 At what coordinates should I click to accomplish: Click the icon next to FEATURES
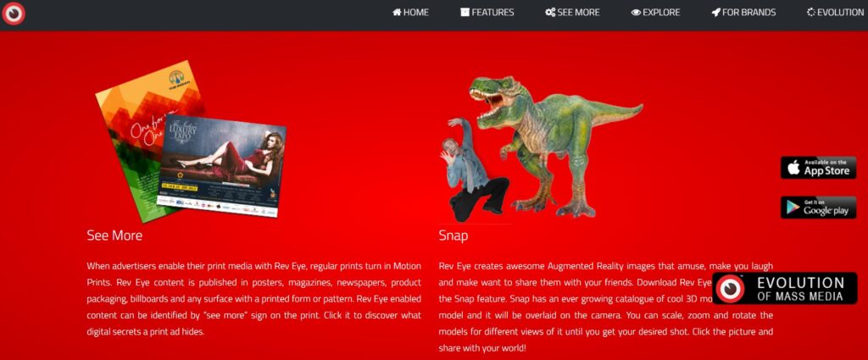point(465,13)
